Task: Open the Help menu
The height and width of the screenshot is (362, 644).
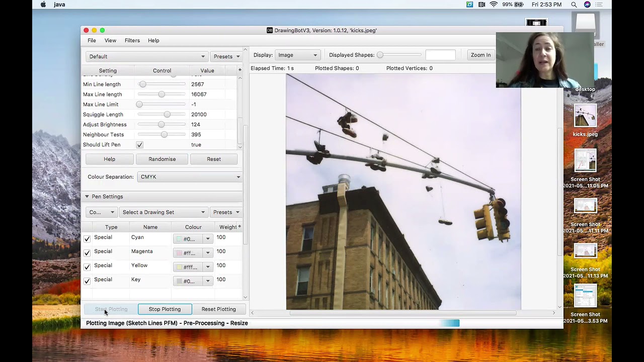Action: pyautogui.click(x=153, y=40)
